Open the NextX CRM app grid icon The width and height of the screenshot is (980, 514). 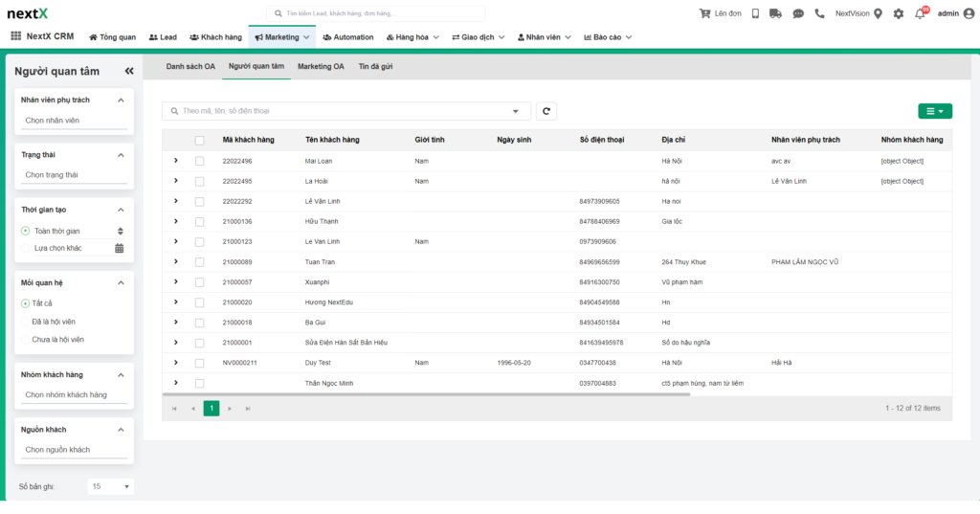(15, 36)
